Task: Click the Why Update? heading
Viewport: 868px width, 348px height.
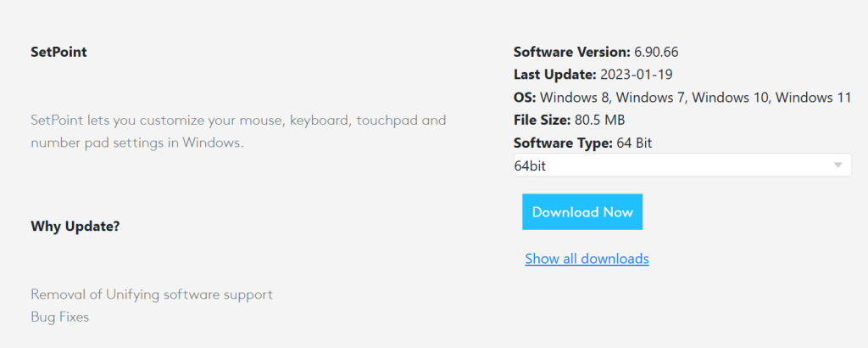Action: [75, 227]
